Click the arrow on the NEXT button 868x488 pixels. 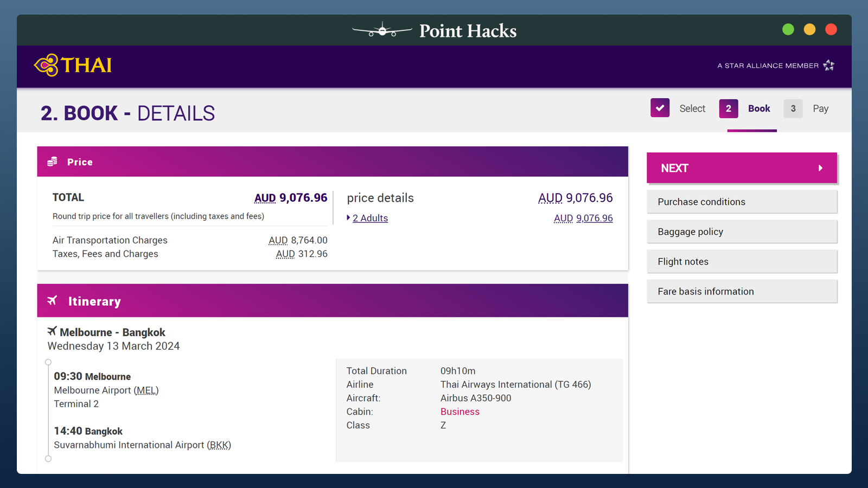[820, 168]
